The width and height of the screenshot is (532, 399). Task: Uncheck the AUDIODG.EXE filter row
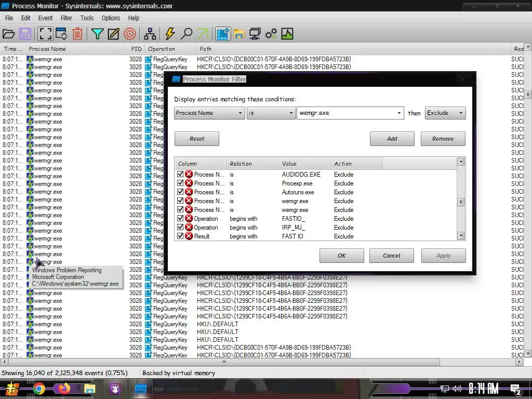[180, 175]
